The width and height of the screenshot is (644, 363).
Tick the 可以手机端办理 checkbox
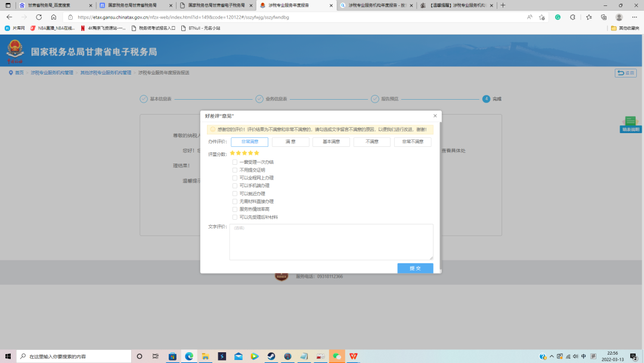click(x=235, y=186)
